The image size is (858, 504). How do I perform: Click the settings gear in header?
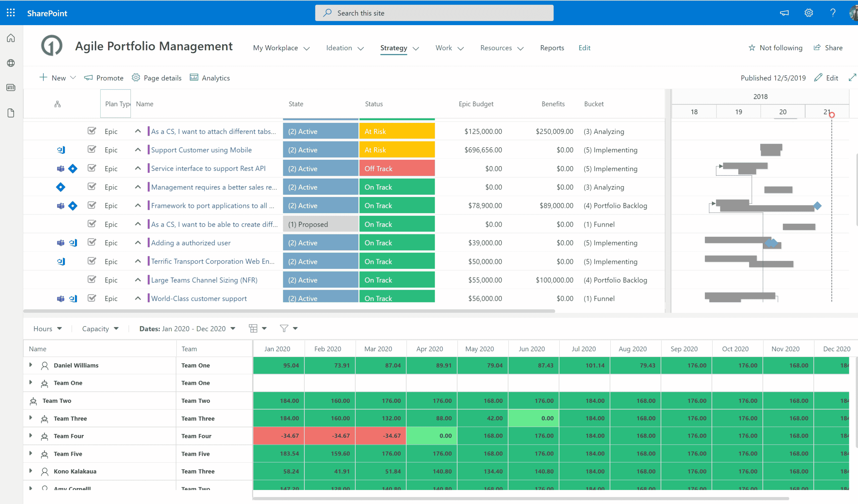(x=808, y=13)
